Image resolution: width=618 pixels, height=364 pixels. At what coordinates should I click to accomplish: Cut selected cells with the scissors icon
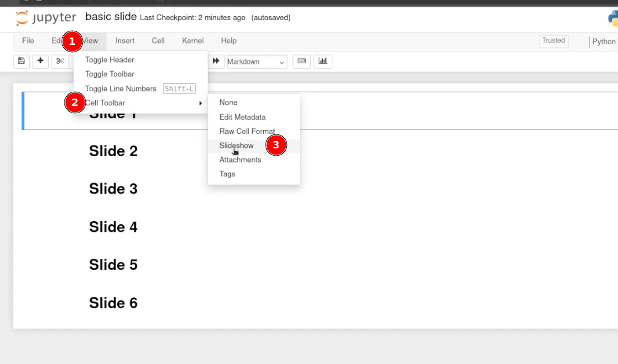click(x=59, y=61)
